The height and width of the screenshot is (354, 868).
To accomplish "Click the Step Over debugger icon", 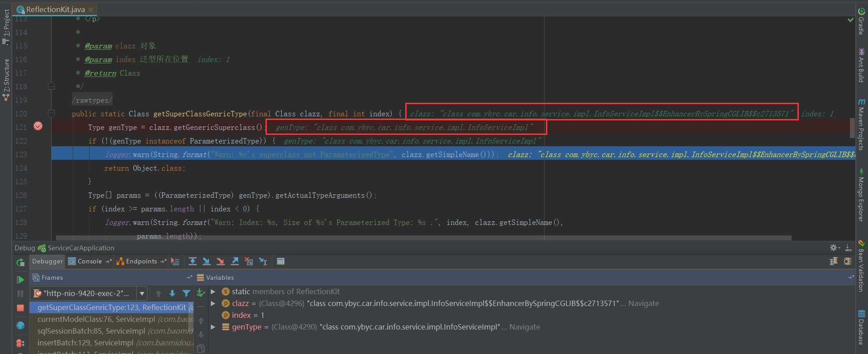I will click(193, 261).
